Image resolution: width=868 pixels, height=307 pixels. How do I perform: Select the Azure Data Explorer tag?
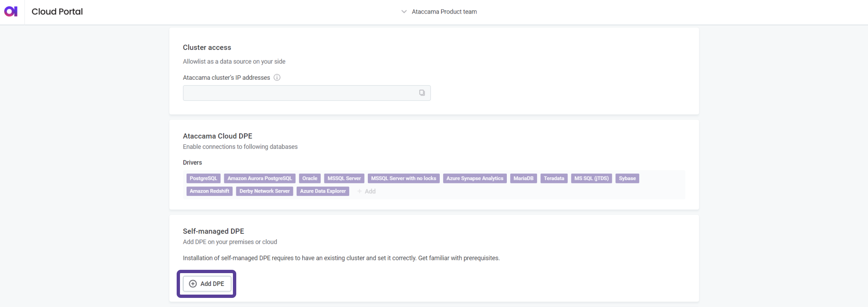coord(323,191)
